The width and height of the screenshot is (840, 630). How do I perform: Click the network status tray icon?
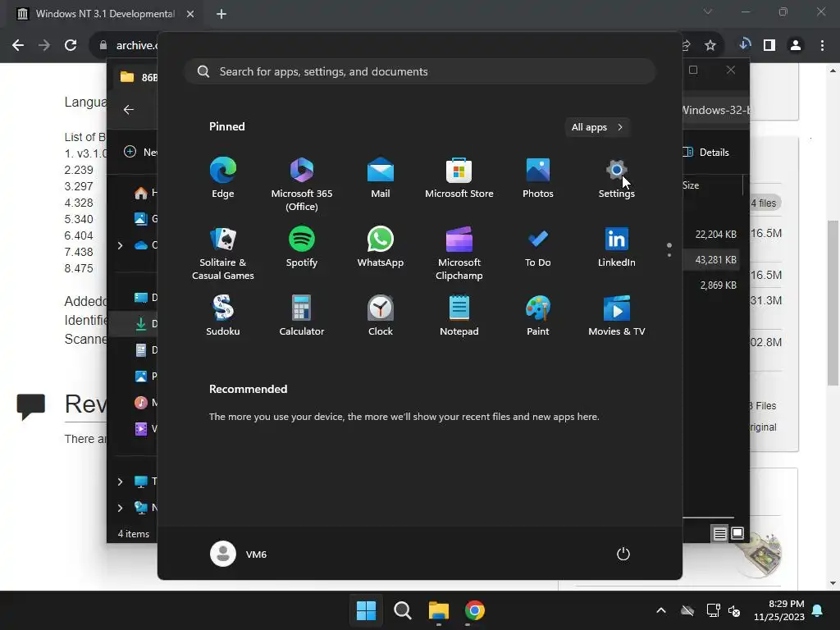point(713,610)
